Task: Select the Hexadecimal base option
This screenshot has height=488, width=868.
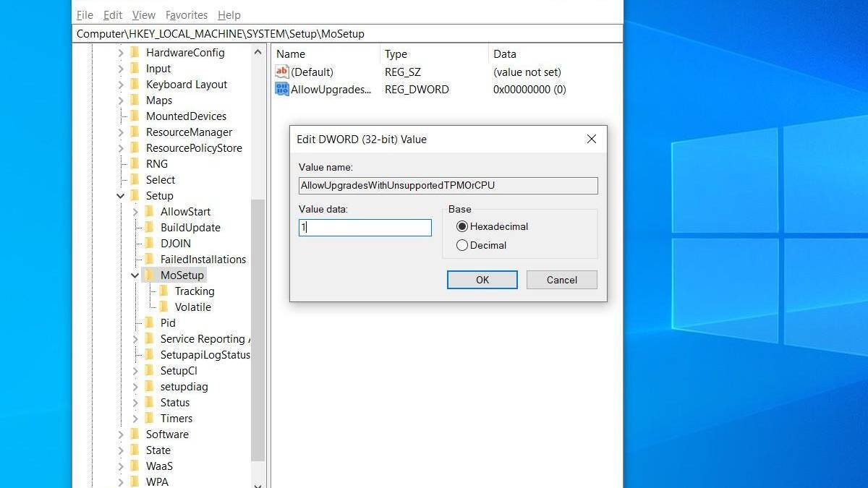Action: tap(492, 226)
